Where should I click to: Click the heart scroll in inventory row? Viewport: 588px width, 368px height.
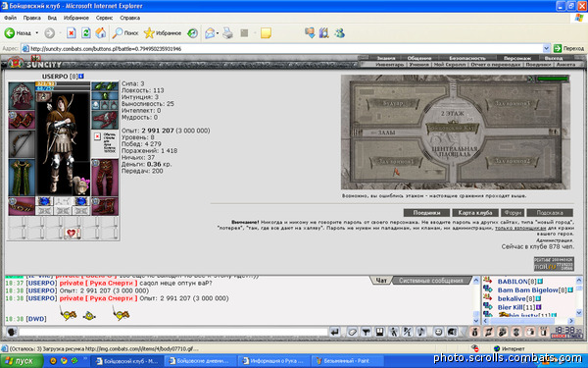tap(73, 233)
